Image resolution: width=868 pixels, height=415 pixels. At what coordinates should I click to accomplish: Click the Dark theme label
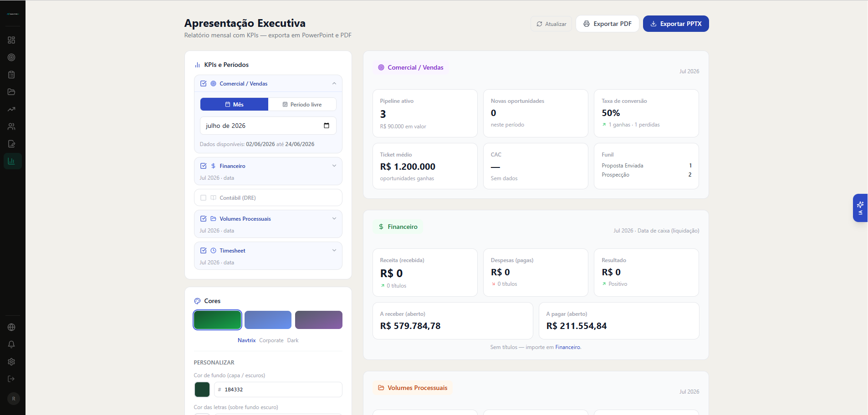coord(293,340)
